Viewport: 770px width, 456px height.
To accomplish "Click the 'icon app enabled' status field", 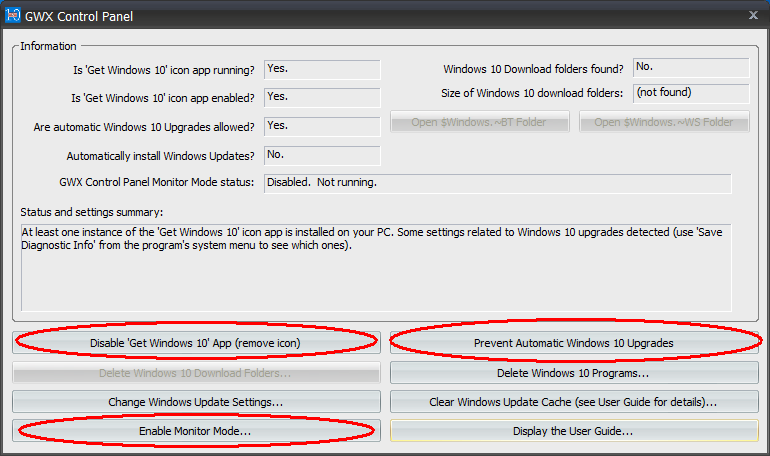I will pyautogui.click(x=321, y=97).
